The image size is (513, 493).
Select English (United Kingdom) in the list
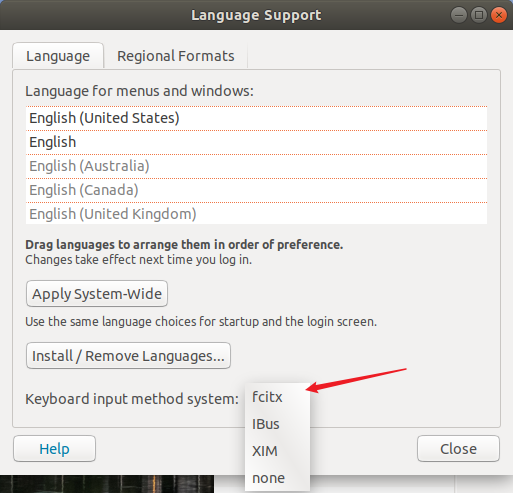coord(256,214)
